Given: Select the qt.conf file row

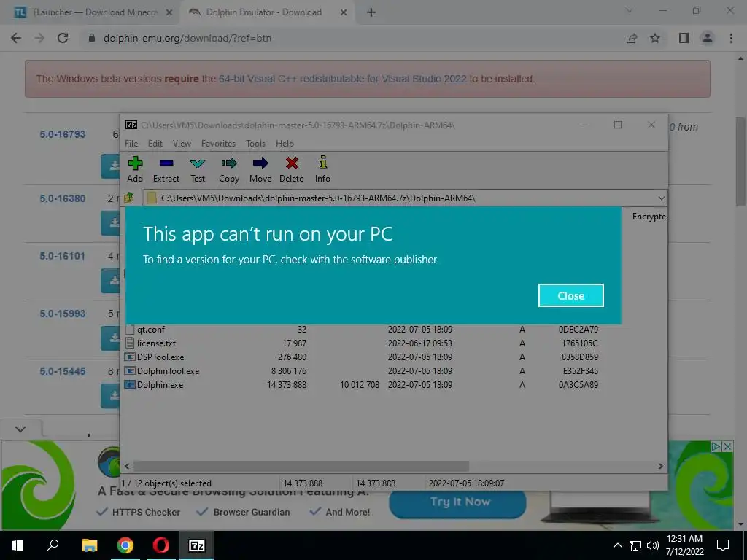Looking at the screenshot, I should coord(362,330).
